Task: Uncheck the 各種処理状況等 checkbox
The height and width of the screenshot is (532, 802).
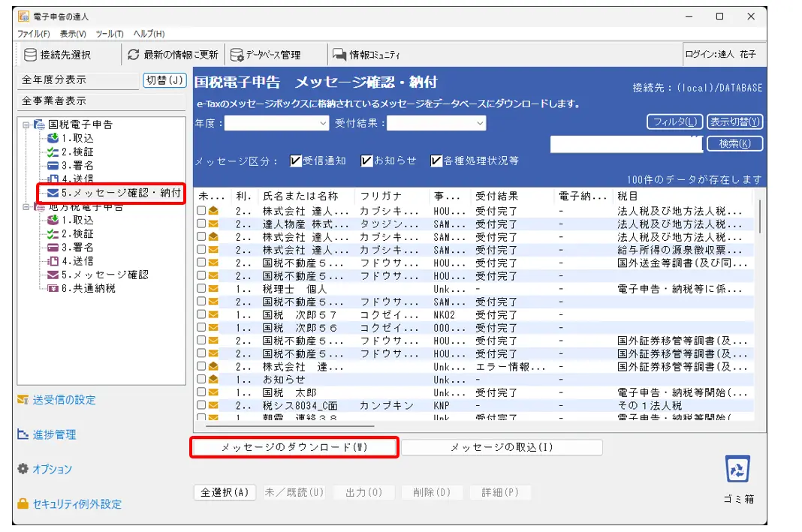Action: point(436,161)
